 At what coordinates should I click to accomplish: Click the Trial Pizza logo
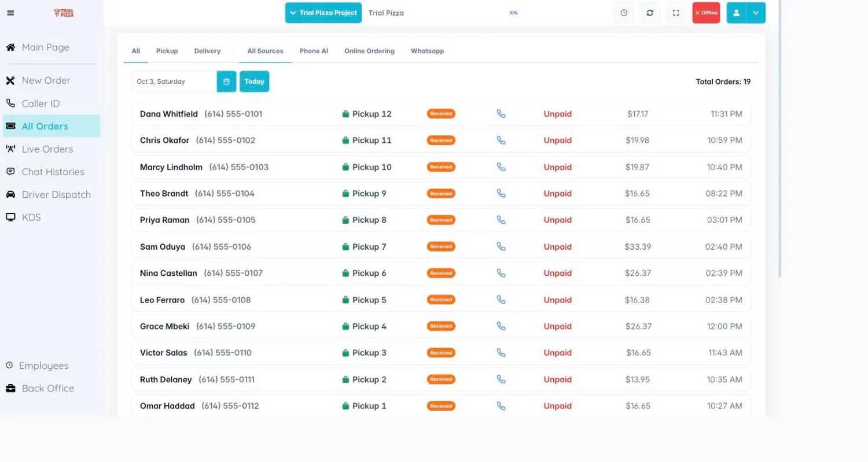click(x=64, y=13)
